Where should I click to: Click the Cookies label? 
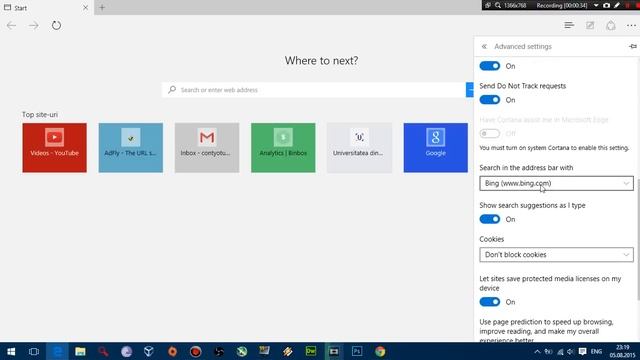click(491, 239)
